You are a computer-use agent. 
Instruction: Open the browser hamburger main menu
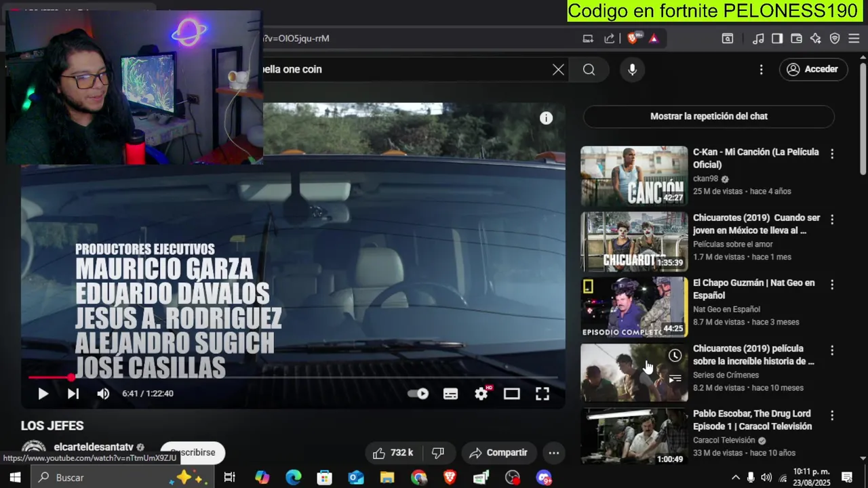854,39
